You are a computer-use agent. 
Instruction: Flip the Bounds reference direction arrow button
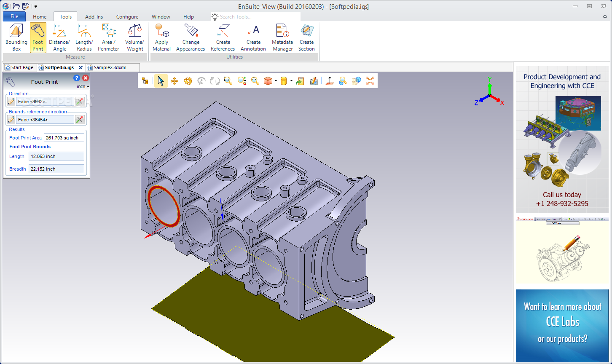tap(80, 120)
